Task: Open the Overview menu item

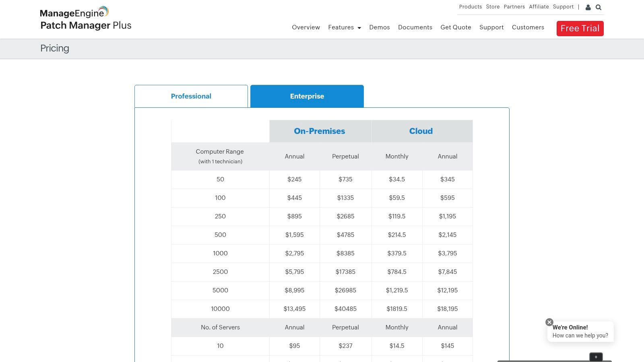Action: (306, 27)
